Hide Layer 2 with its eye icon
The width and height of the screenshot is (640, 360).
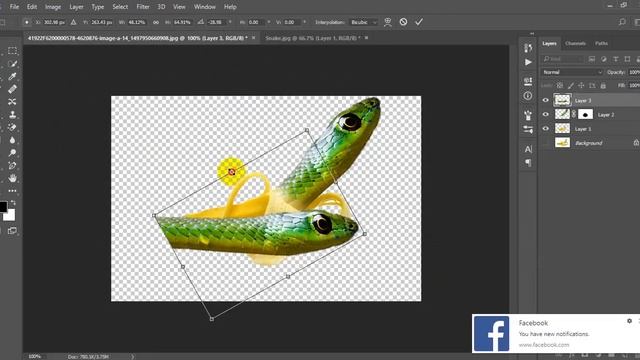tap(546, 114)
